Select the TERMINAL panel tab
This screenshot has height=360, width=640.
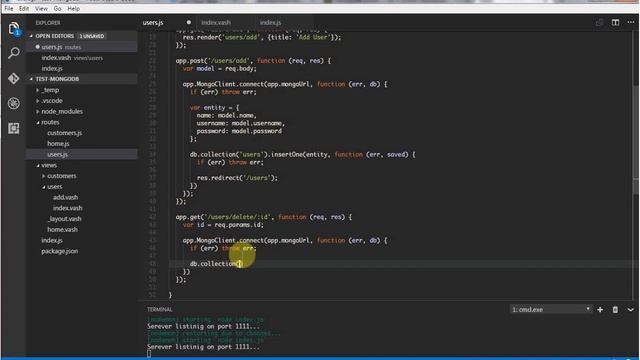(160, 309)
